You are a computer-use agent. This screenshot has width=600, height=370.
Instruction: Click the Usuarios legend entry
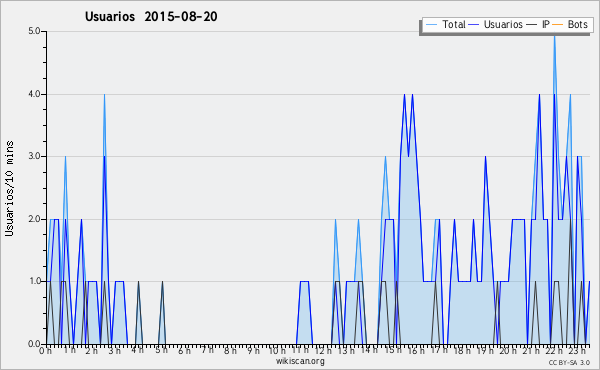point(496,24)
